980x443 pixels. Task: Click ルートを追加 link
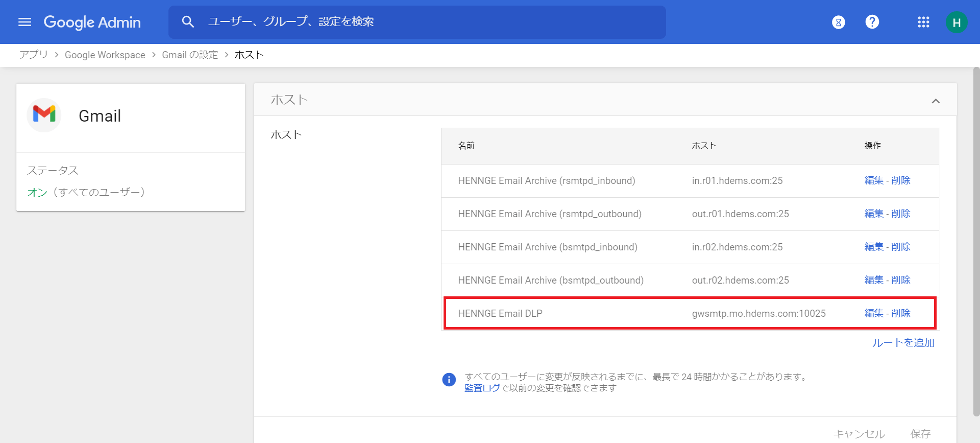tap(903, 343)
